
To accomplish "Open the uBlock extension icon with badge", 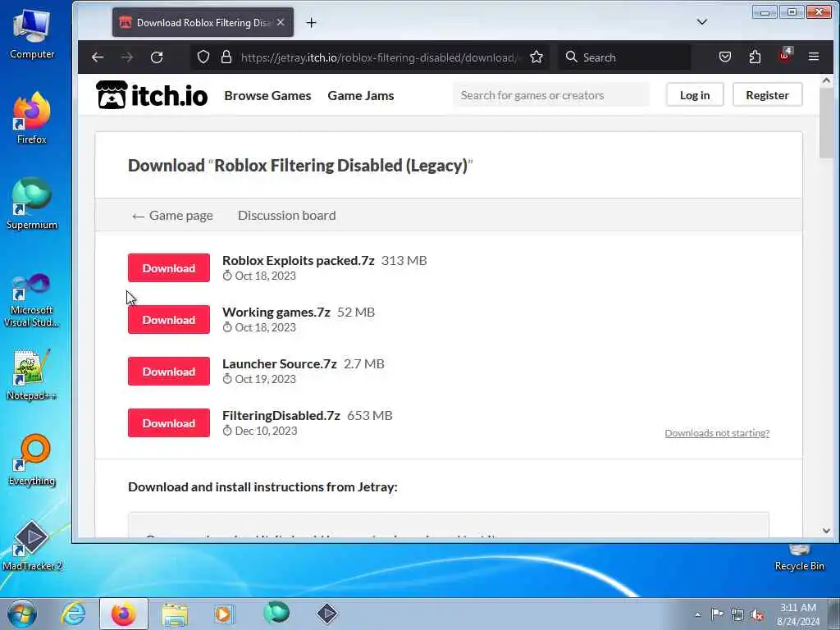I will pyautogui.click(x=785, y=55).
